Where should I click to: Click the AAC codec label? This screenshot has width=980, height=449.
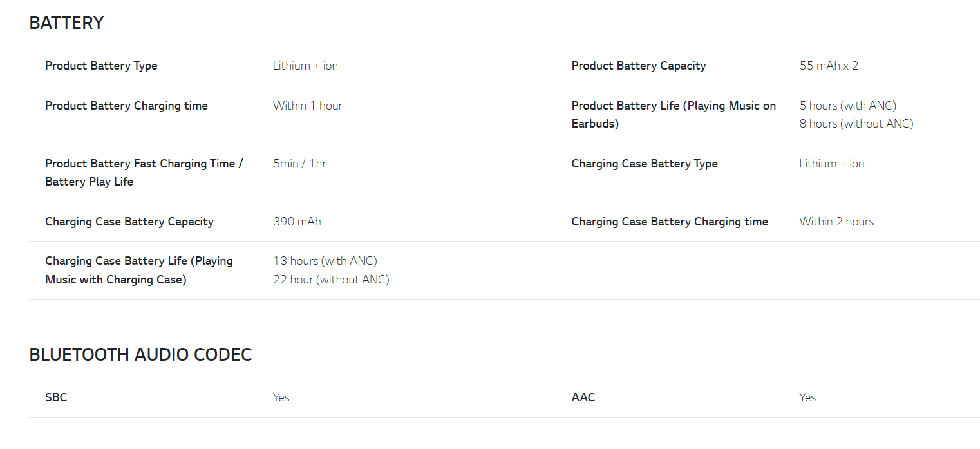pos(583,397)
